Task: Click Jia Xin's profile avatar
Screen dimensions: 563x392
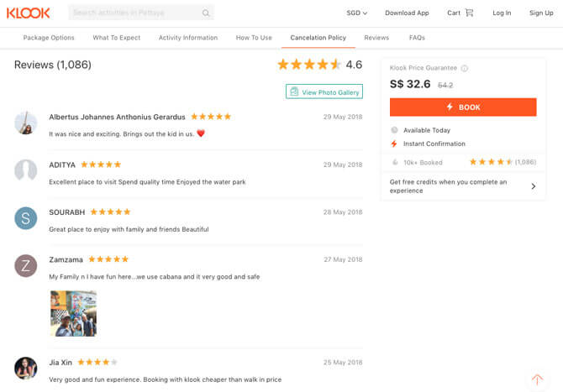Action: click(x=26, y=368)
